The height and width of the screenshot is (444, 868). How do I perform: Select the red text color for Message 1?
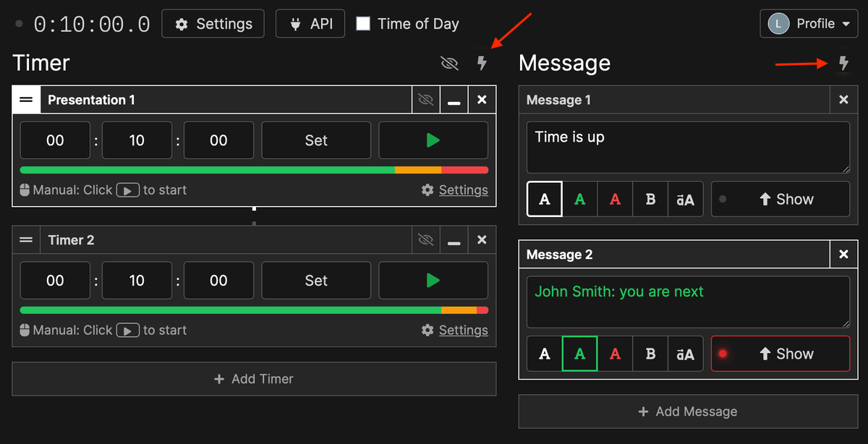click(x=614, y=199)
